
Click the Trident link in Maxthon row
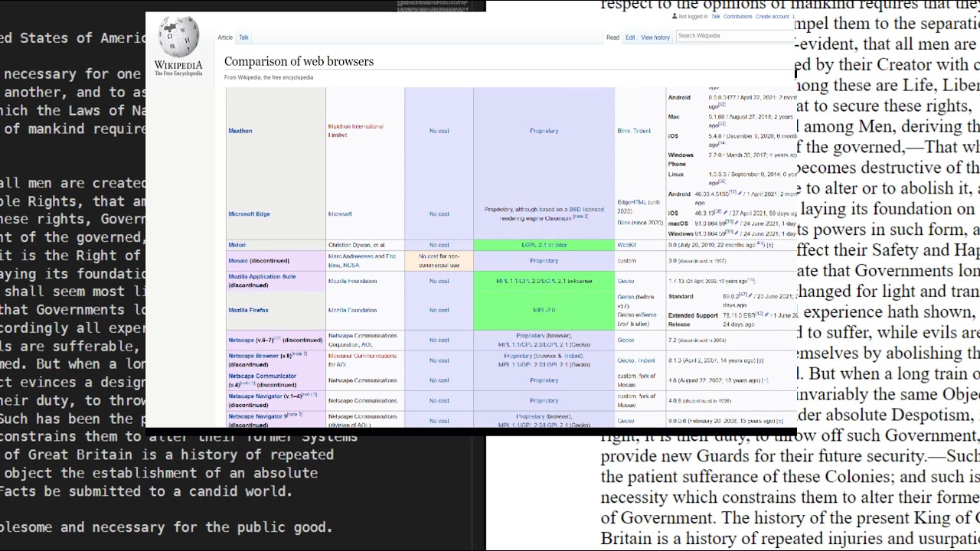pyautogui.click(x=642, y=131)
